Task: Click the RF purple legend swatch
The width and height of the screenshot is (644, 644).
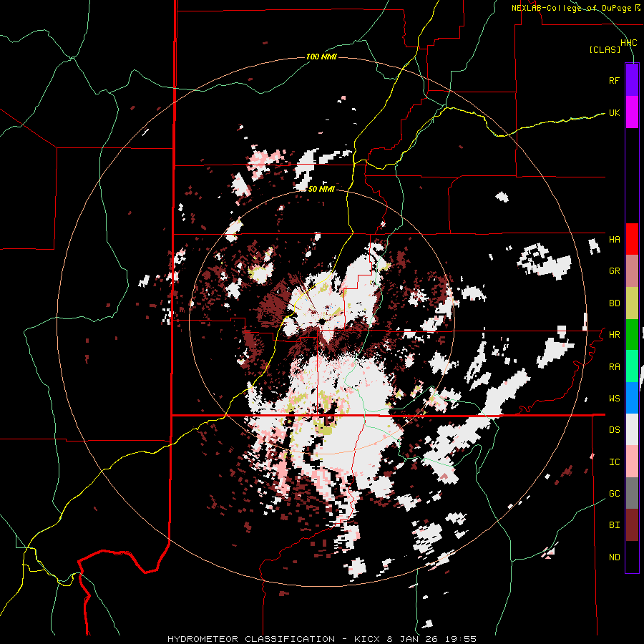Action: (632, 80)
